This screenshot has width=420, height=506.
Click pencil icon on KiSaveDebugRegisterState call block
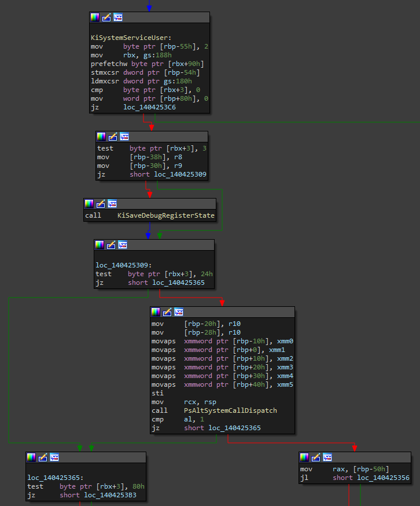(x=101, y=204)
